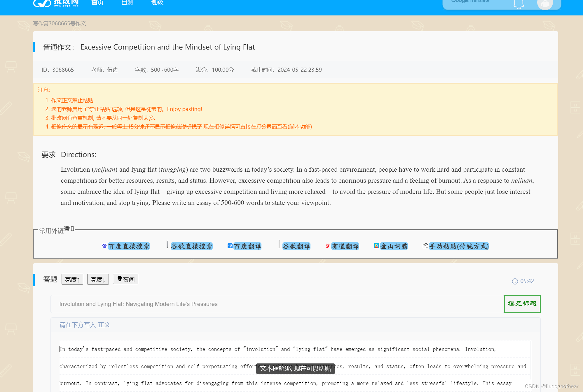The image size is (583, 392).
Task: Open 百度直接搜索 link
Action: tap(129, 246)
